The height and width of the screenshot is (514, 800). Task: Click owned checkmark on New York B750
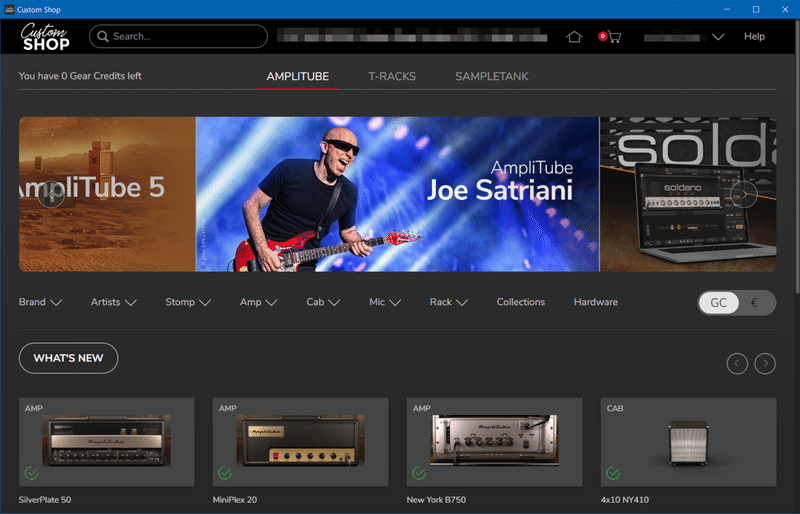click(419, 473)
